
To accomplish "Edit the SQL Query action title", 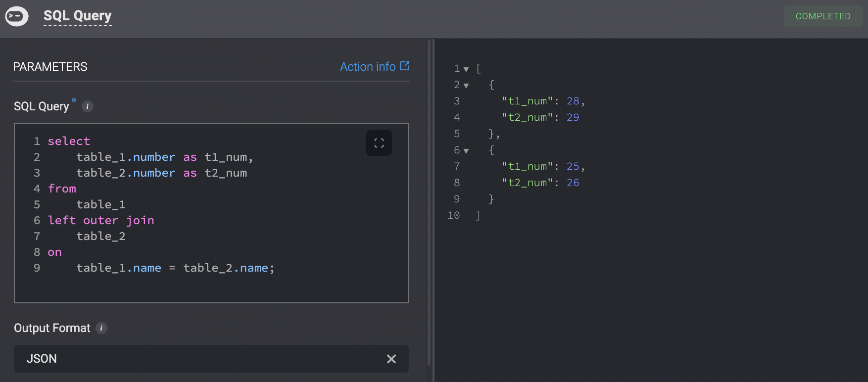I will point(78,16).
